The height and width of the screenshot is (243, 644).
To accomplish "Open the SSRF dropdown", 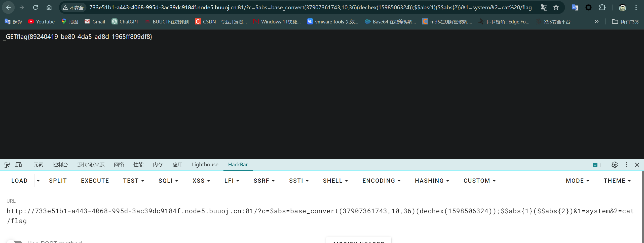I will [x=264, y=181].
